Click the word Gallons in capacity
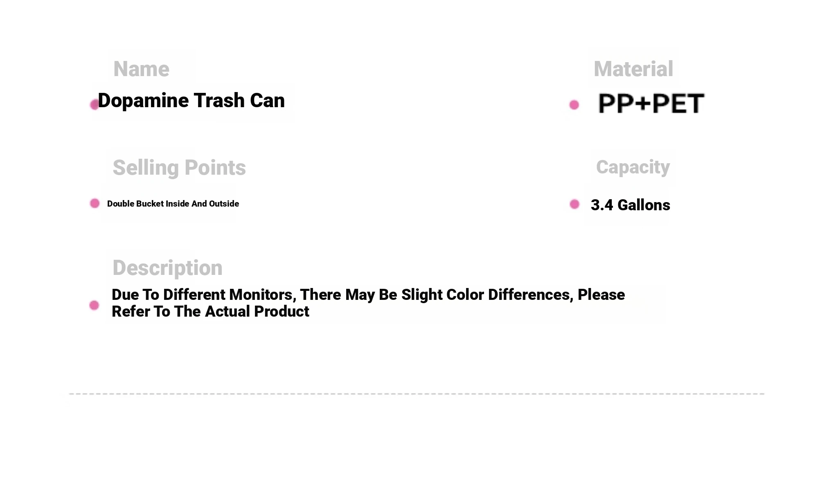This screenshot has height=504, width=838. click(644, 205)
